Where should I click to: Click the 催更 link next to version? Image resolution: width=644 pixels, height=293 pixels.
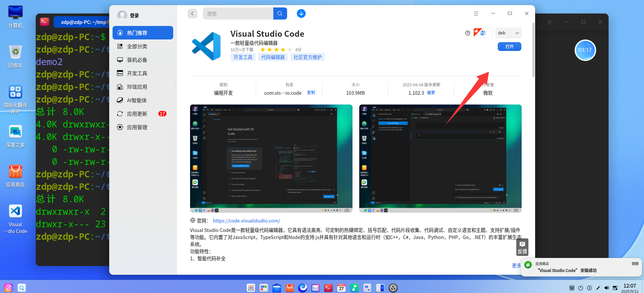click(431, 92)
